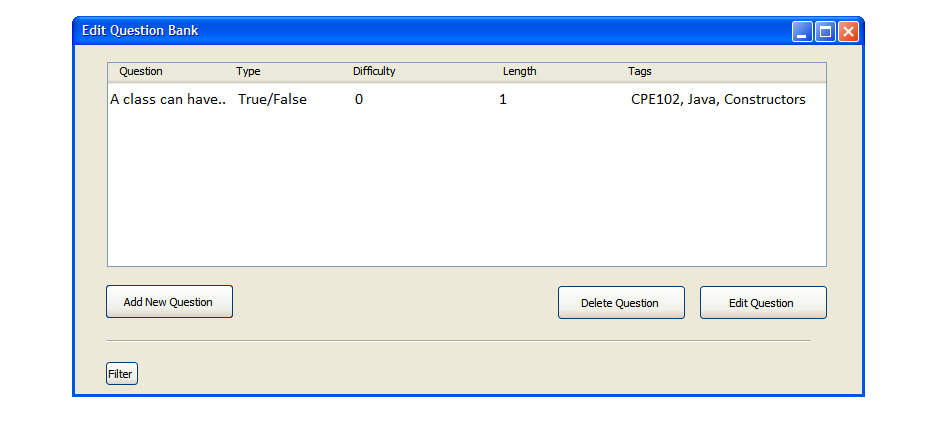The image size is (946, 438).
Task: Close the Edit Question Bank window
Action: point(848,32)
